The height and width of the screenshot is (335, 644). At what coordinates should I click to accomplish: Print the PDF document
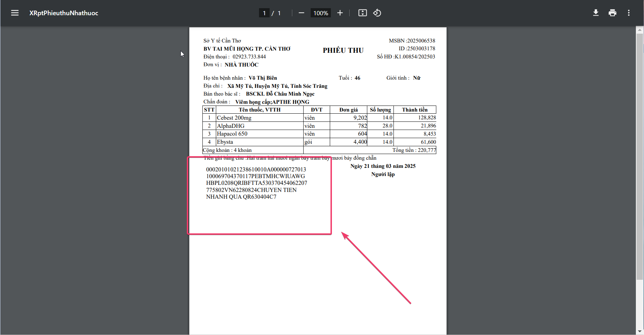[613, 13]
